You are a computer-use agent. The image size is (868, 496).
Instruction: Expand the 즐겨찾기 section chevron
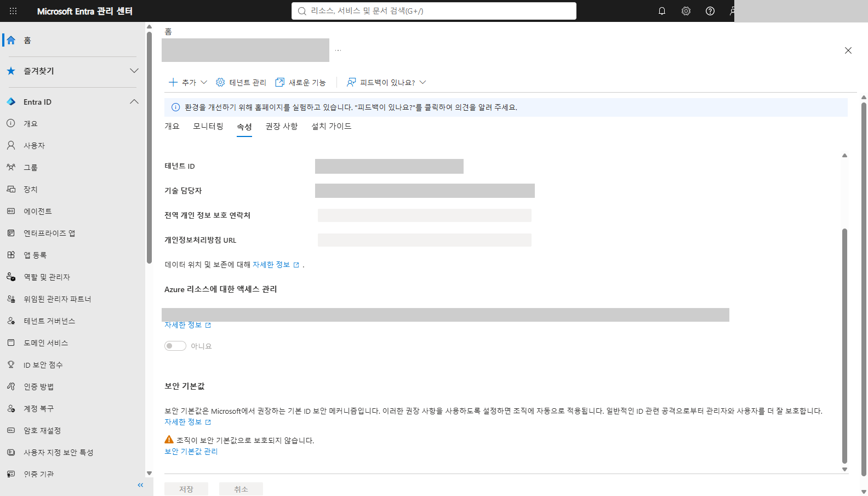pos(134,71)
